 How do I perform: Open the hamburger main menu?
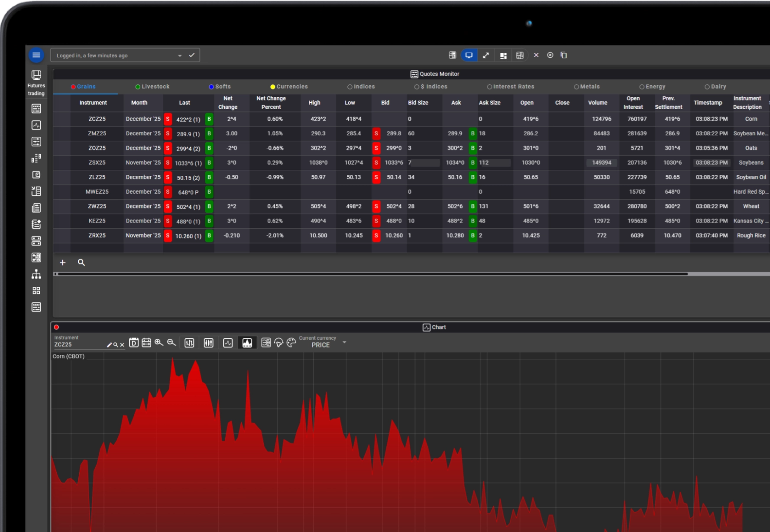36,55
